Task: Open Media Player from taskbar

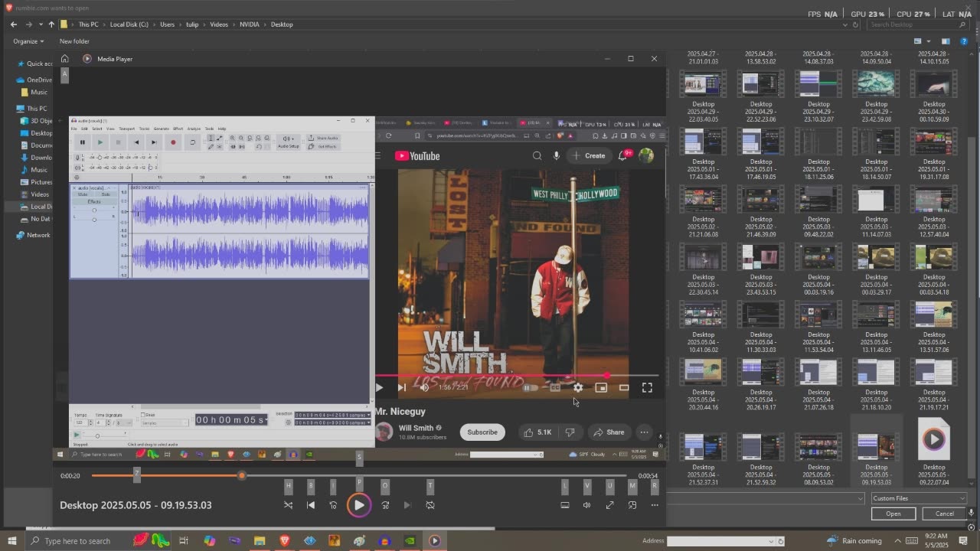Action: point(434,541)
